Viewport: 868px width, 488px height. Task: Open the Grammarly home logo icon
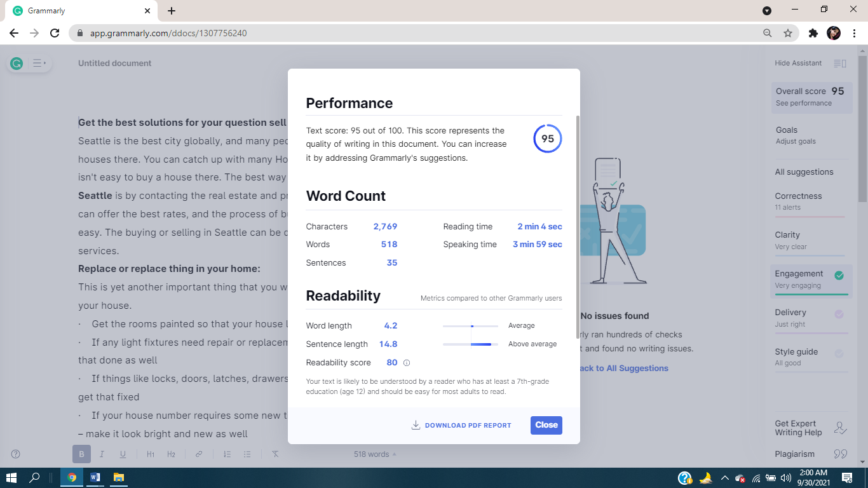[17, 63]
